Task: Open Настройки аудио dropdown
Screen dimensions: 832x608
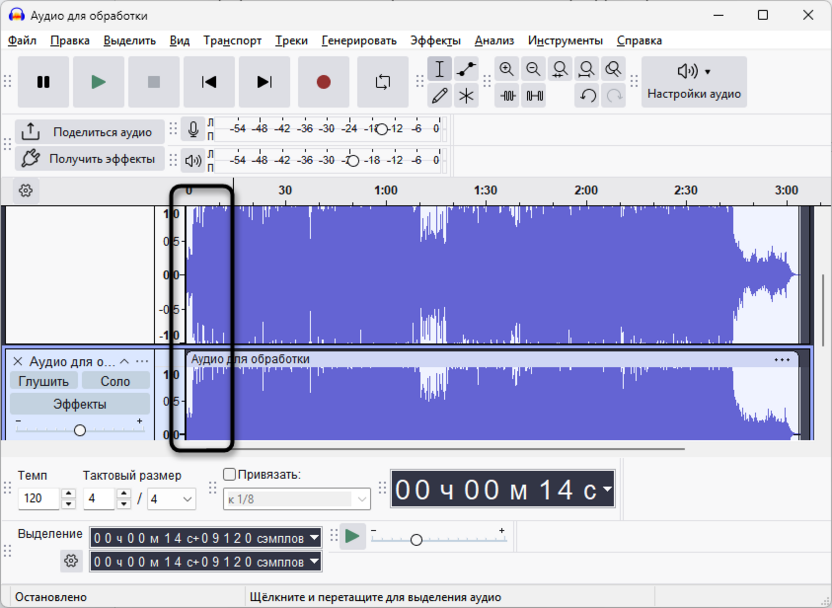Action: 694,82
